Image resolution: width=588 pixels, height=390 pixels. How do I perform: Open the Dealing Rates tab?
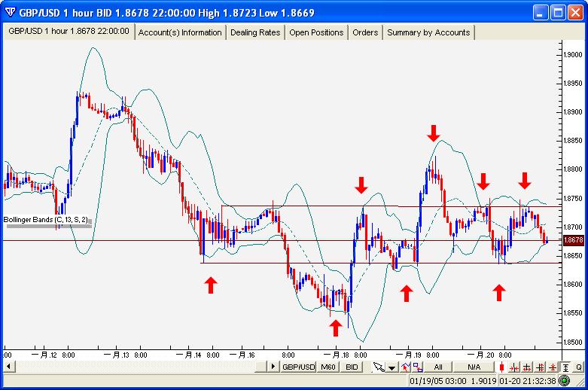pyautogui.click(x=255, y=32)
